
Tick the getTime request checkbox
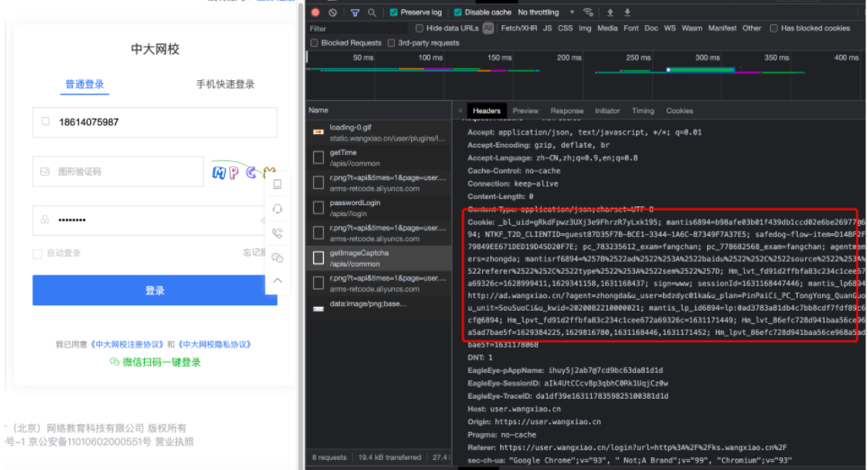coord(318,158)
